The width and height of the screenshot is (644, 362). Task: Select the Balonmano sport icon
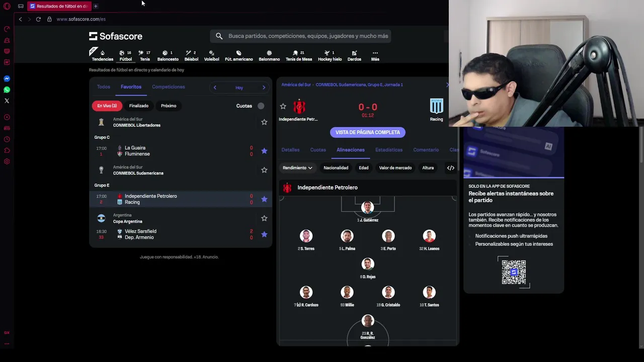(x=269, y=55)
